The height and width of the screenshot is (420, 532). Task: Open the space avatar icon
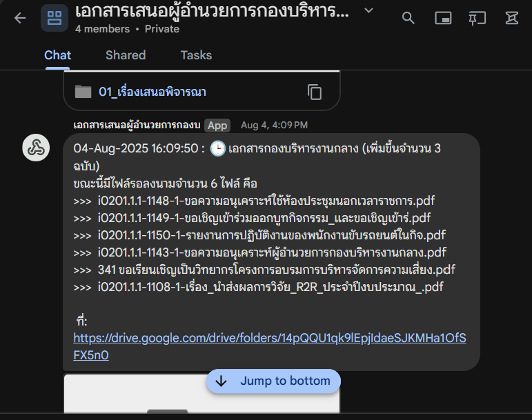55,18
